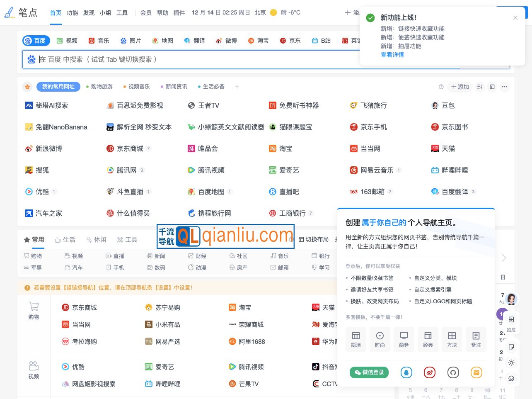Click the sticky-note memo icon in right sidebar
This screenshot has width=532, height=399.
[511, 347]
